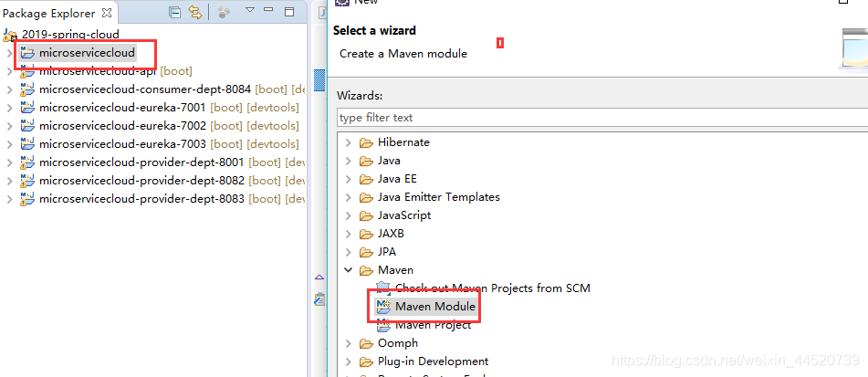The height and width of the screenshot is (377, 868).
Task: Expand microservicecloud-provider-dept-8082 project
Action: (9, 181)
